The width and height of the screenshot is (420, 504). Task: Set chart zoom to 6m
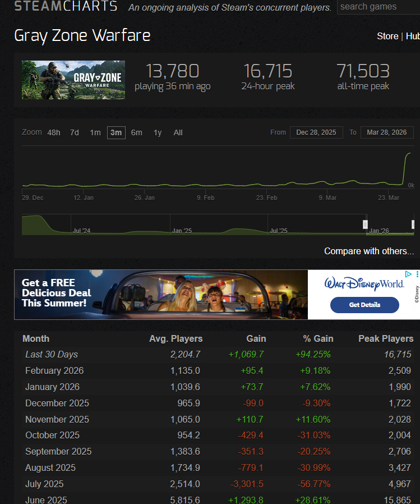[136, 132]
